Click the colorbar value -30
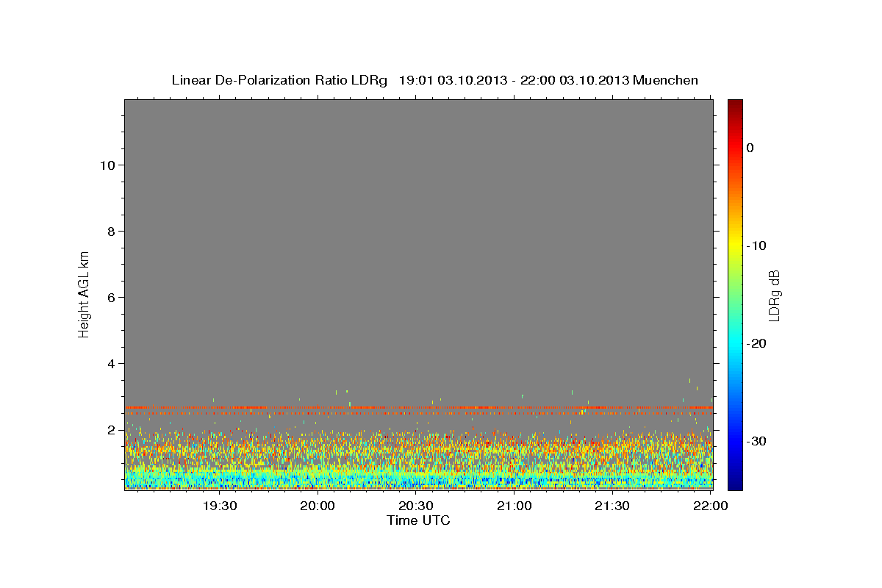 tap(757, 441)
